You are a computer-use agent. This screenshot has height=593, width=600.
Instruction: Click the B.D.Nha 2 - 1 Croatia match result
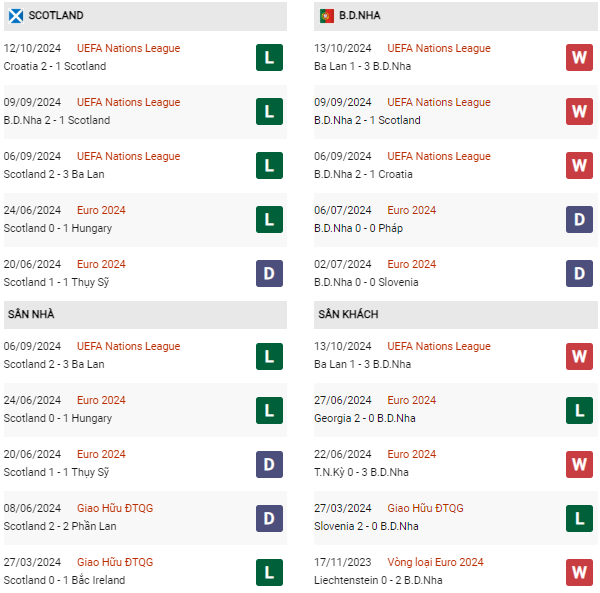click(x=363, y=174)
